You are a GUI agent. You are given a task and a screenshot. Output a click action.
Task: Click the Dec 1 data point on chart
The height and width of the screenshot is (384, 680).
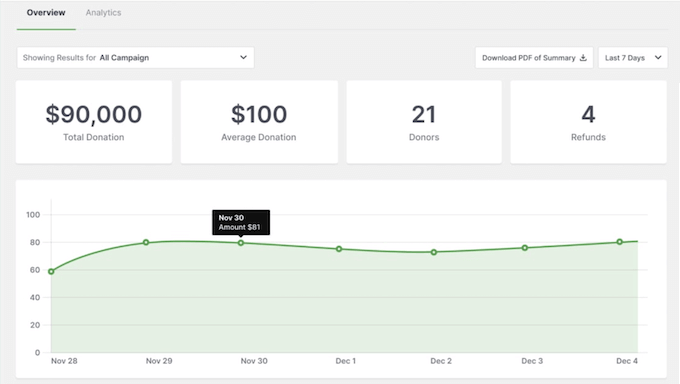click(x=339, y=249)
